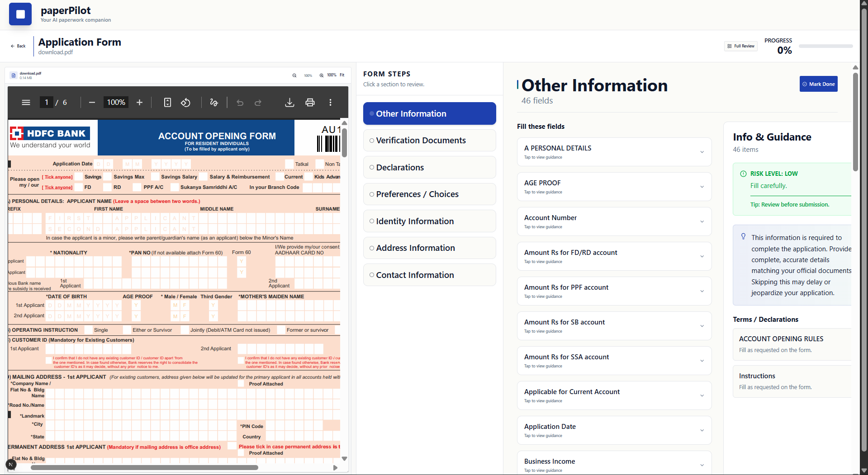This screenshot has height=475, width=868.
Task: Click the lightbulb guidance icon
Action: point(743,236)
